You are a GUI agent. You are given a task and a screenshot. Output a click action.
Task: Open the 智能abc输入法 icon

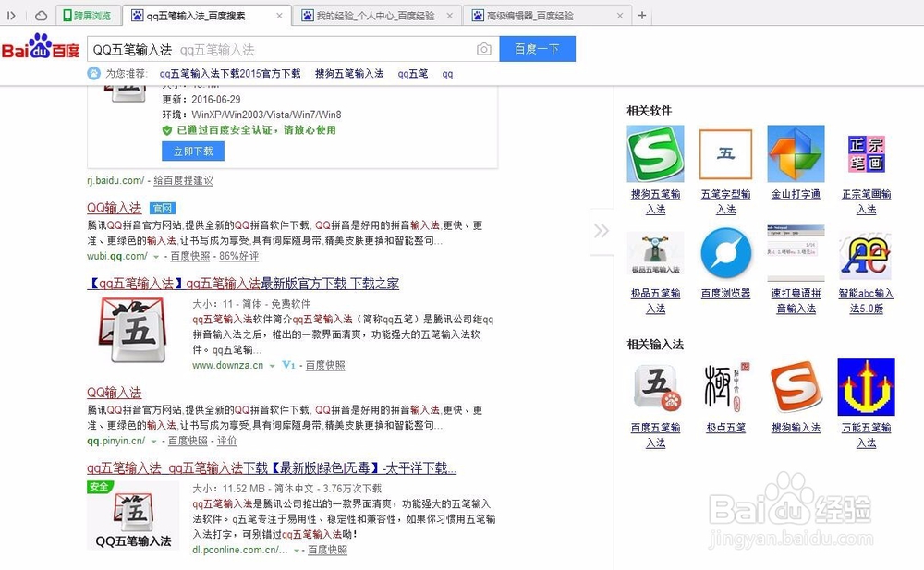coord(867,256)
